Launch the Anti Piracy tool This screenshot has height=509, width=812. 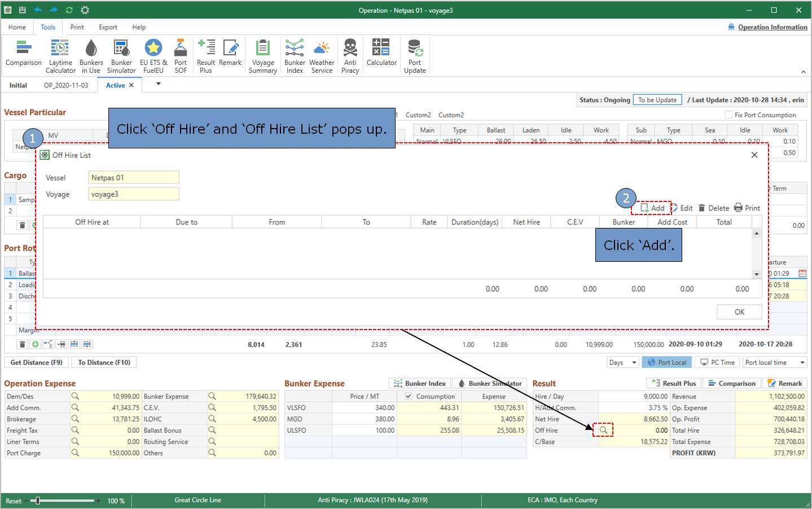350,56
